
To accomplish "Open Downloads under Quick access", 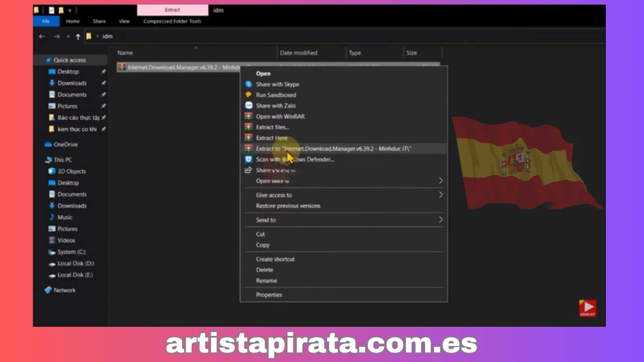I will [x=72, y=83].
